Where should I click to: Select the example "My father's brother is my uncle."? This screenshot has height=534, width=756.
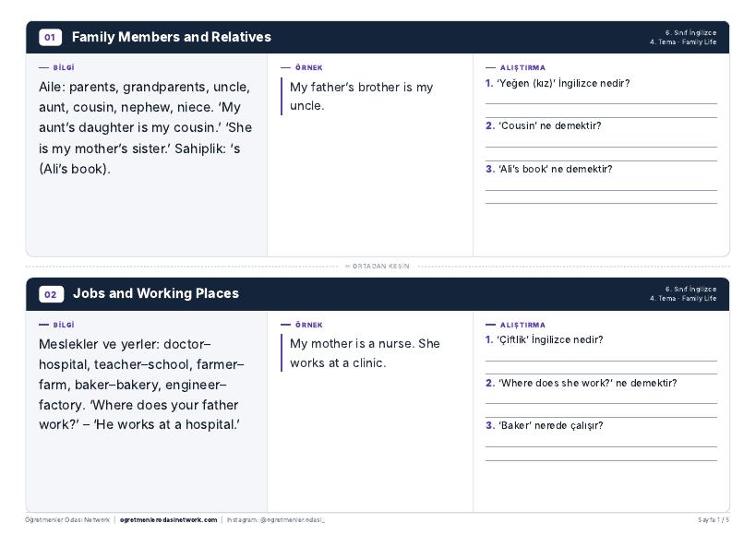coord(362,96)
